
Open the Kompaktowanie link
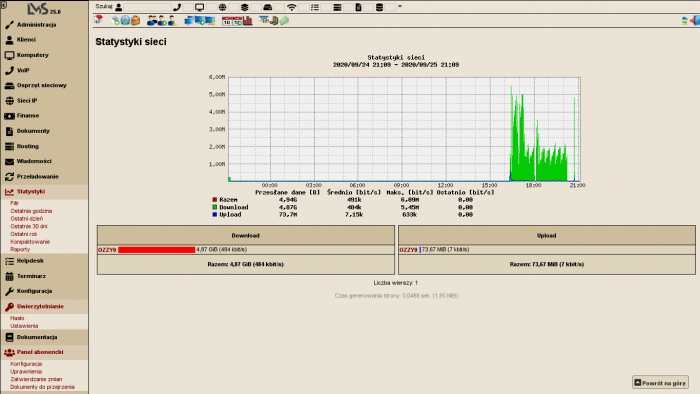30,241
